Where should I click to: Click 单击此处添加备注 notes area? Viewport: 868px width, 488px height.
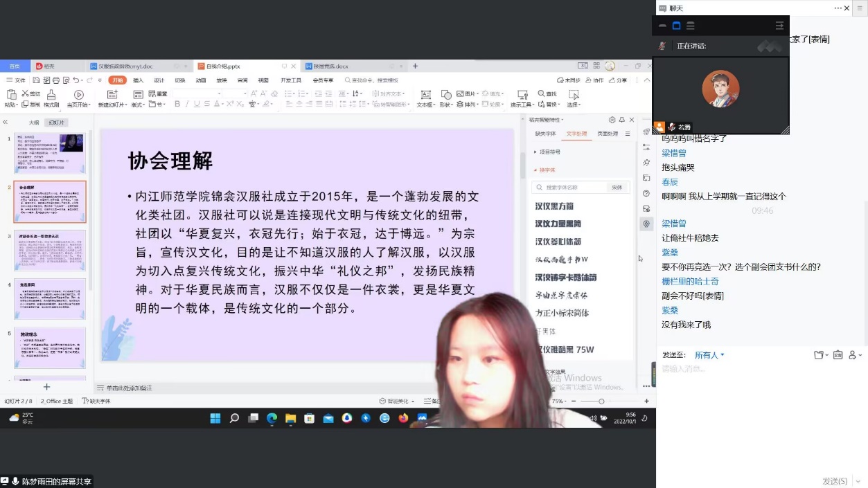pyautogui.click(x=129, y=388)
